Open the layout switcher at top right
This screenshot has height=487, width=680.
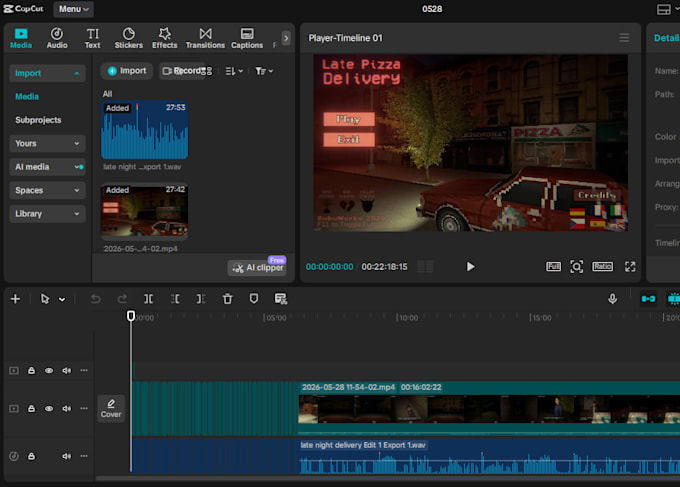click(664, 9)
